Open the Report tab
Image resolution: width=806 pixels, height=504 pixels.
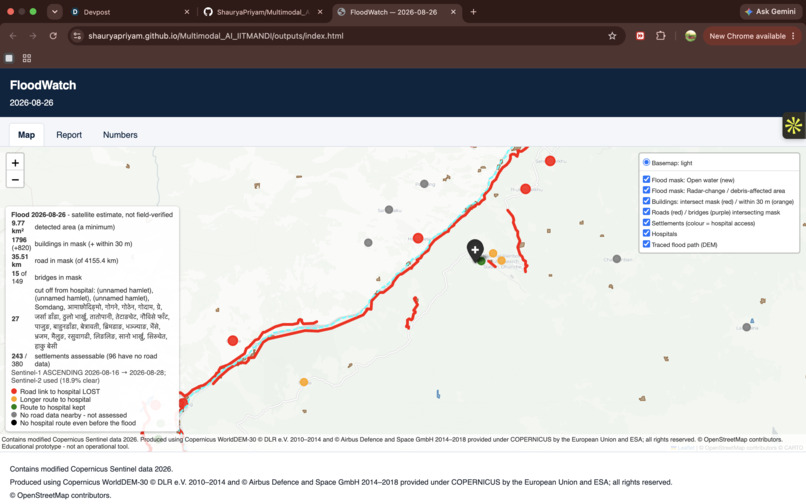tap(69, 135)
